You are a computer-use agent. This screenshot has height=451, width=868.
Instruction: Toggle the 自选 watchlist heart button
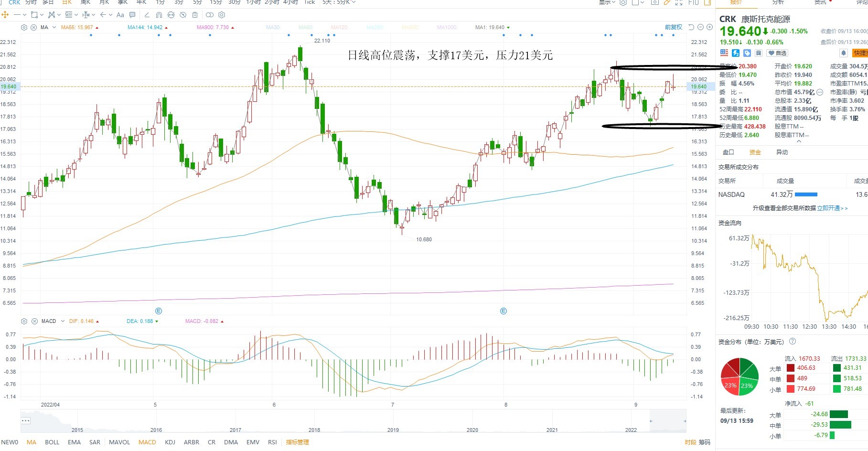point(777,53)
